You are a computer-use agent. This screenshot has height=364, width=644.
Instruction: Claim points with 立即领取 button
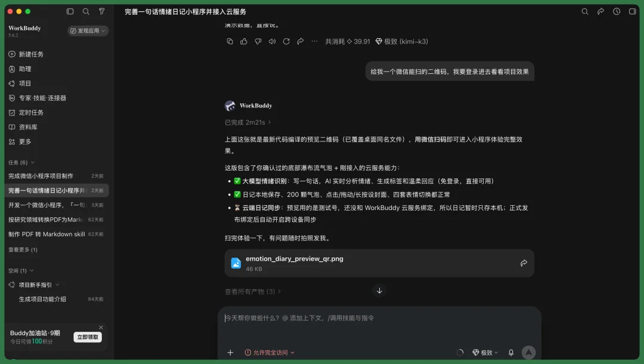88,337
